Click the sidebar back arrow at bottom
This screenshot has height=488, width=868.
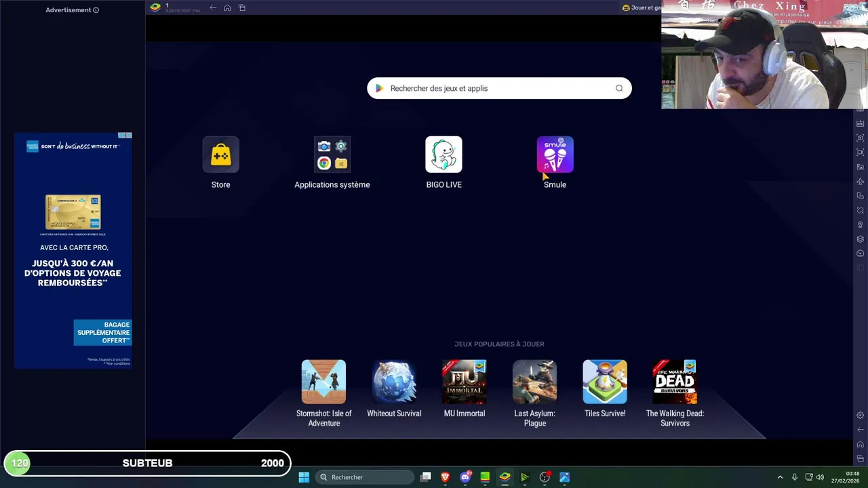pyautogui.click(x=861, y=430)
